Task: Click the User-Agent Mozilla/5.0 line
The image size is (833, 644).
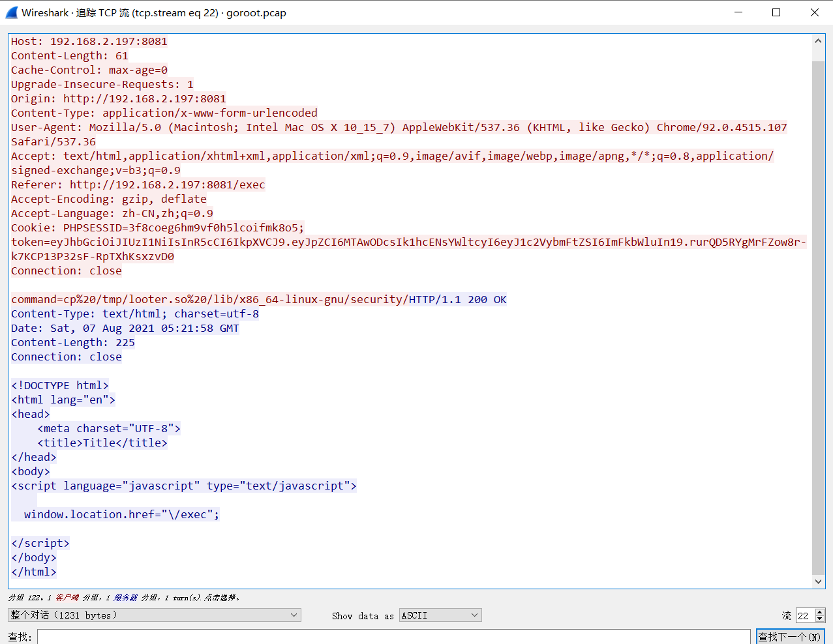Action: point(399,127)
